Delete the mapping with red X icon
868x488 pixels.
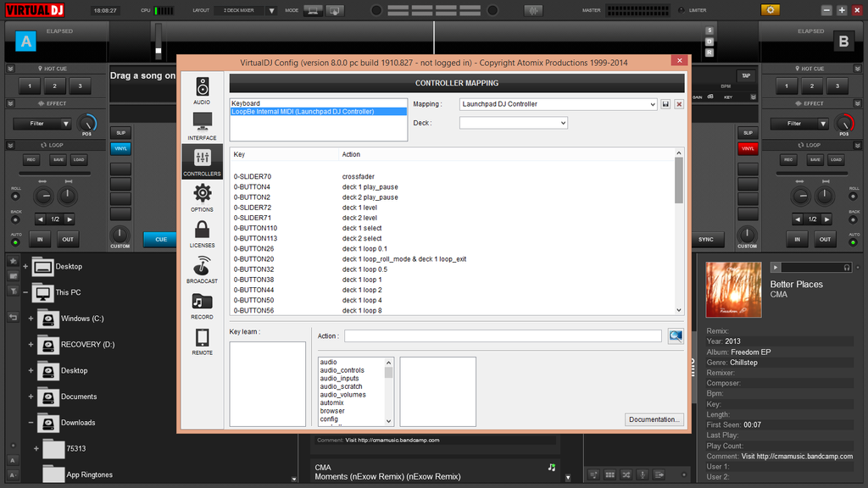(x=679, y=104)
